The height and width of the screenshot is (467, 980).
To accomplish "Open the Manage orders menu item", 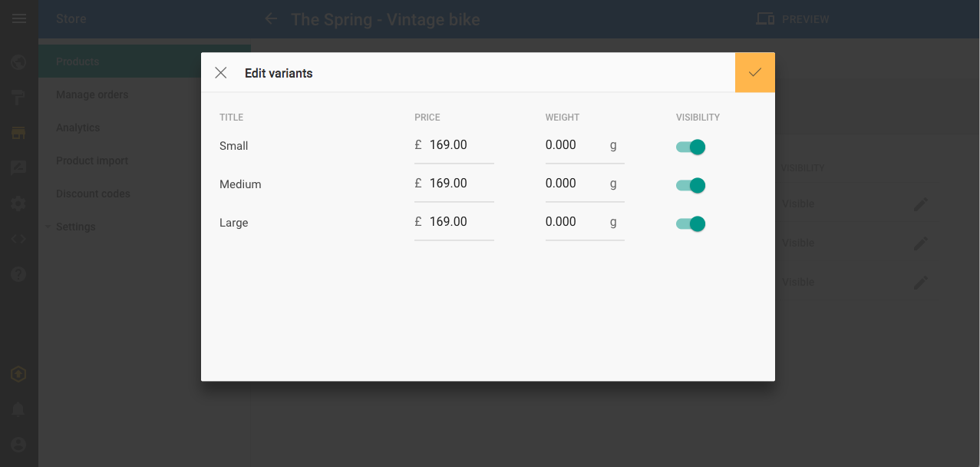I will [x=92, y=94].
